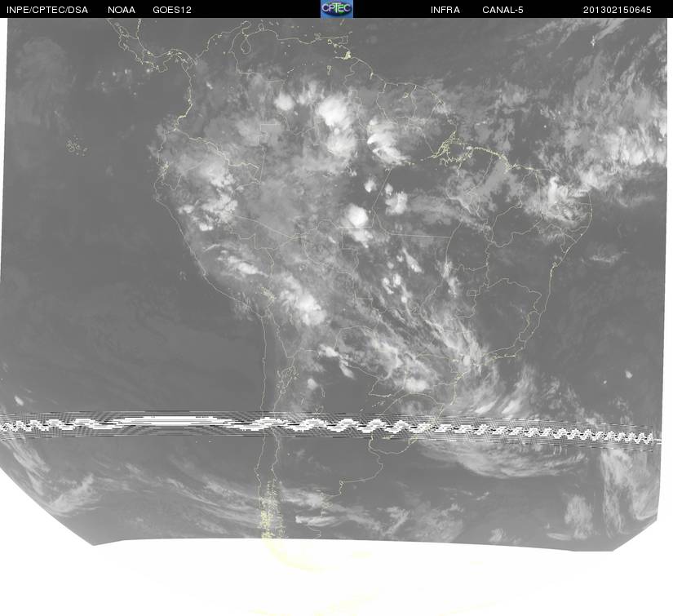Select the INPE/CPTEC/DSA header text
This screenshot has width=673, height=616.
click(x=47, y=10)
